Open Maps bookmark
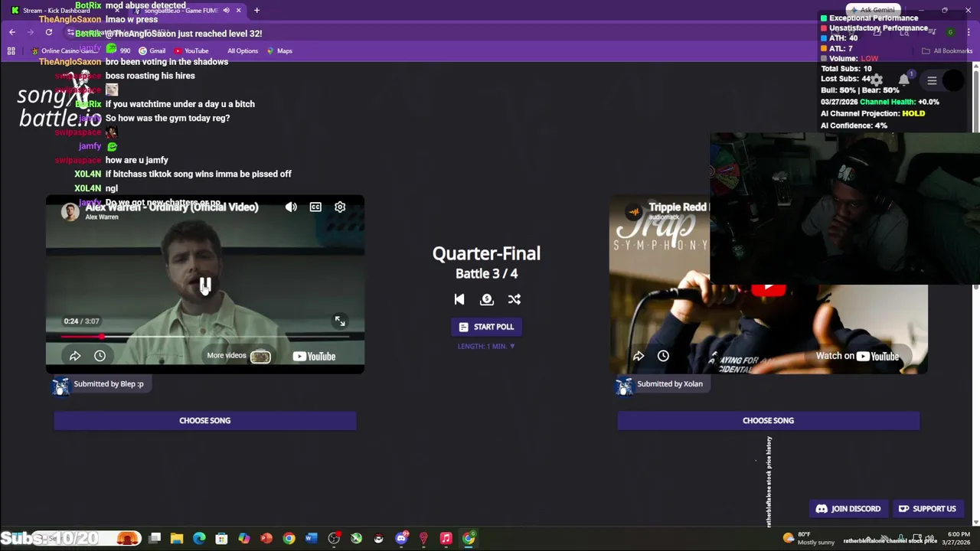 [279, 51]
